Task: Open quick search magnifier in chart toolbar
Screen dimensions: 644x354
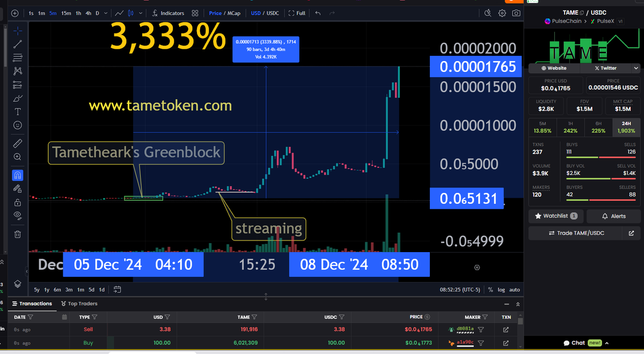Action: (487, 13)
